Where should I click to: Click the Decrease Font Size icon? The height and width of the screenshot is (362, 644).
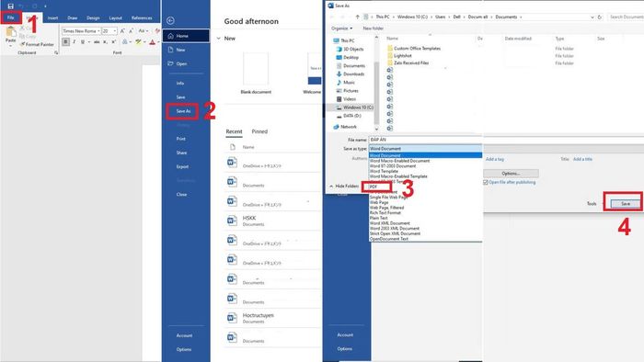pos(131,30)
